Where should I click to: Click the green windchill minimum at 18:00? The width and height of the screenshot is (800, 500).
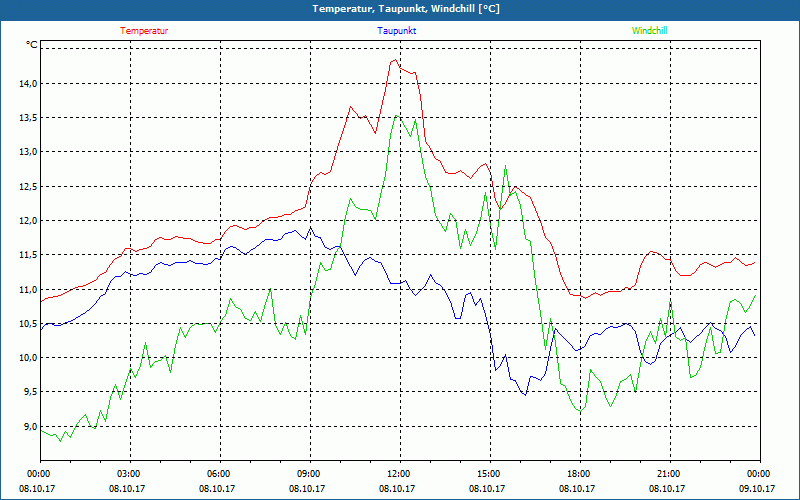click(580, 411)
